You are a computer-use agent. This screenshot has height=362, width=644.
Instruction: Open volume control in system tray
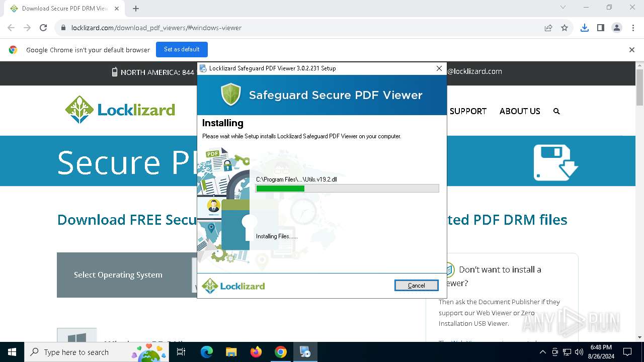point(579,352)
